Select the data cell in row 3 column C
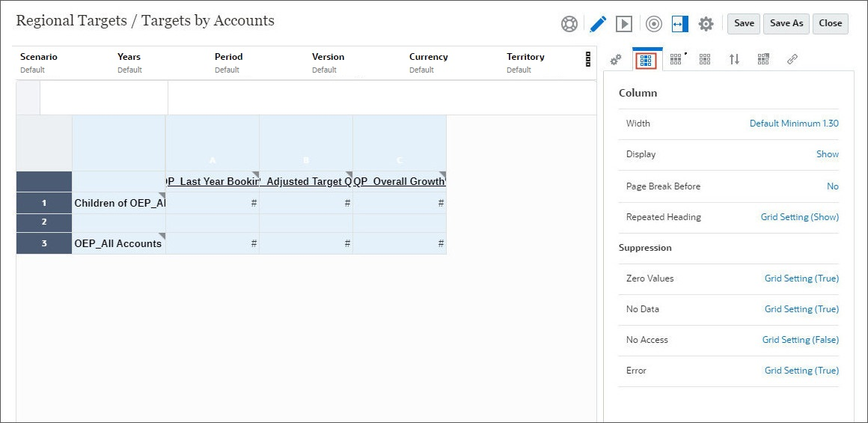The height and width of the screenshot is (423, 868). point(399,243)
